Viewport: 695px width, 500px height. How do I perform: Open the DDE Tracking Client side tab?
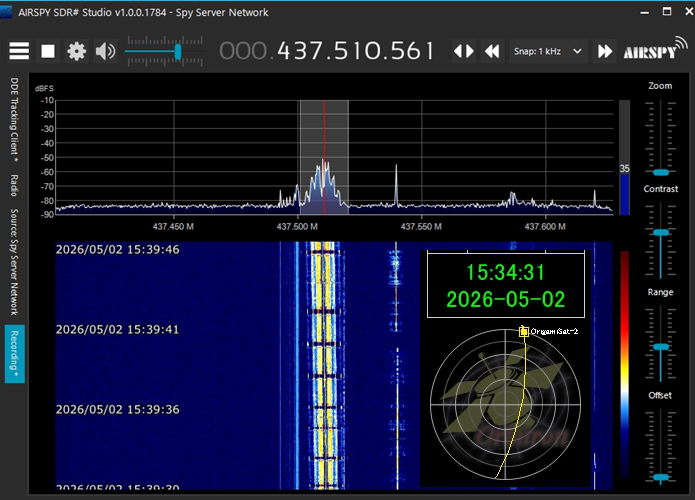tap(14, 120)
